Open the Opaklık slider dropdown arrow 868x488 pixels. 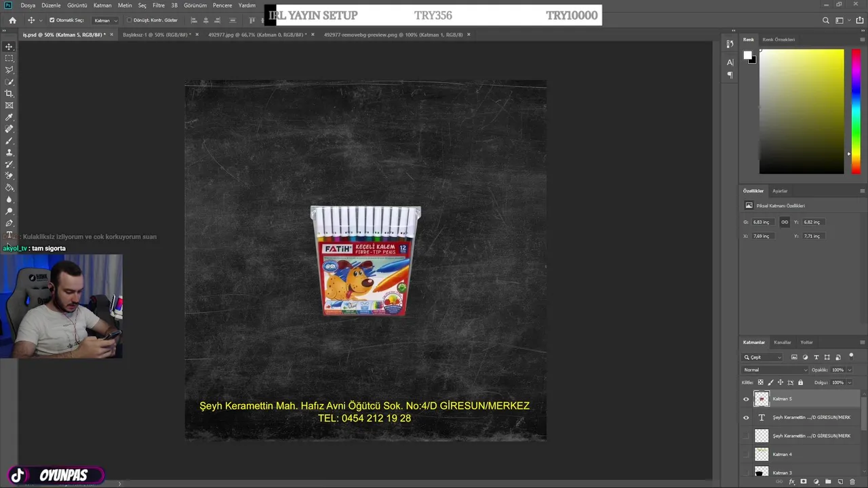click(x=849, y=370)
